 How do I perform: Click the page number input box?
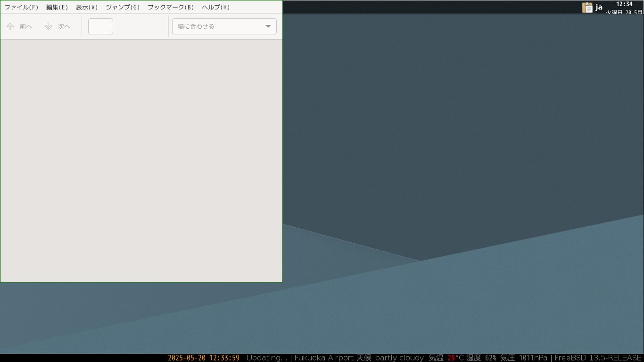click(x=100, y=26)
